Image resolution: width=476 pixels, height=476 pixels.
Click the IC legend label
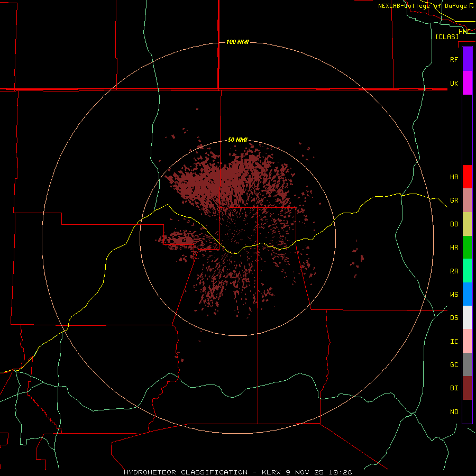coord(454,342)
